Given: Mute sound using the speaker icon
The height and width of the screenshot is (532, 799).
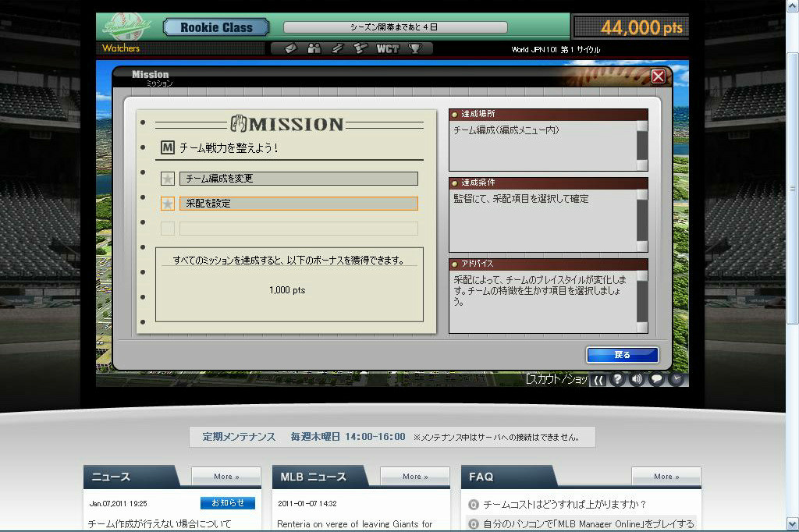Looking at the screenshot, I should (637, 380).
